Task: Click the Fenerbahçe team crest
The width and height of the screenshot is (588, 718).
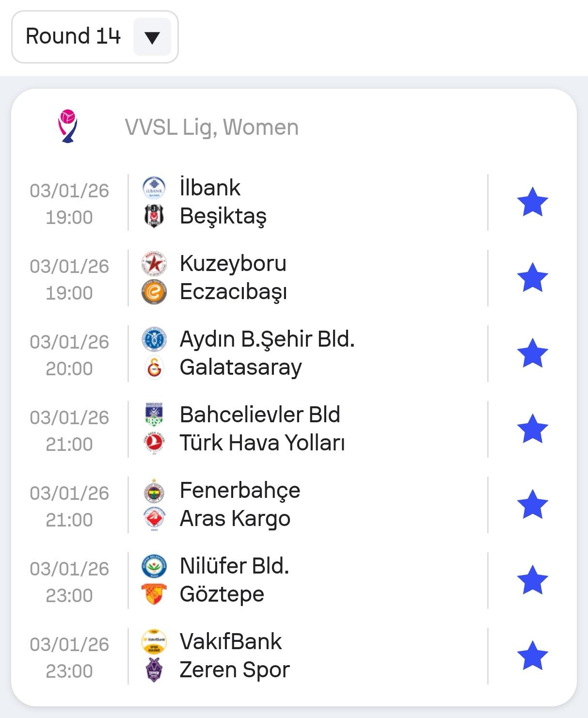Action: tap(154, 491)
